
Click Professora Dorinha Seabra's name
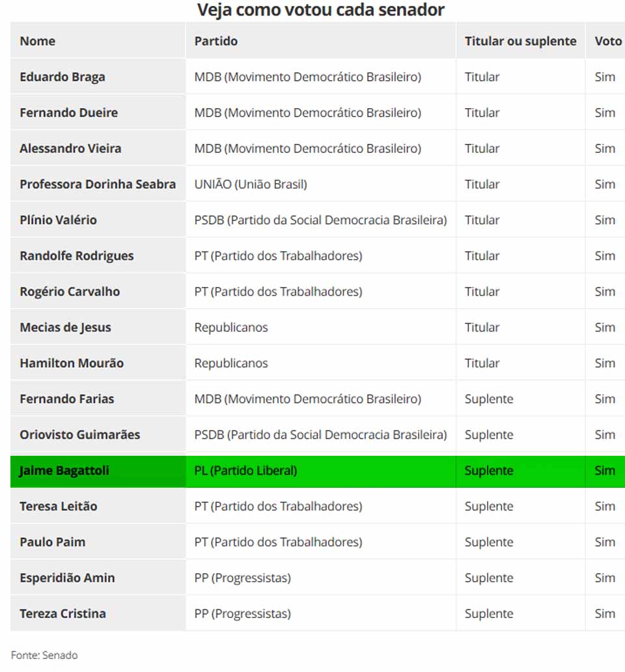tap(98, 184)
